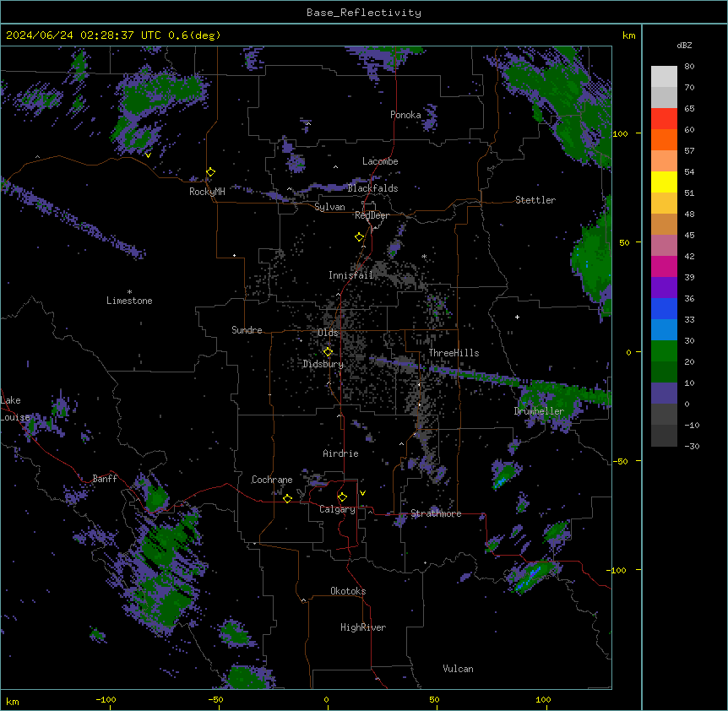Select the magenta 39-42 dBZ legend swatch
Viewport: 728px width, 711px height.
[x=664, y=267]
